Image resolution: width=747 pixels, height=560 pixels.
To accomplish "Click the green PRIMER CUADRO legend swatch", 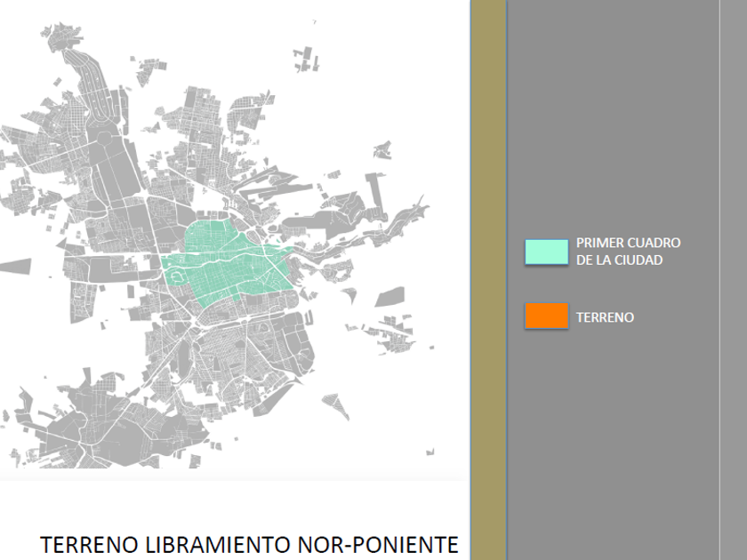I will (x=546, y=250).
